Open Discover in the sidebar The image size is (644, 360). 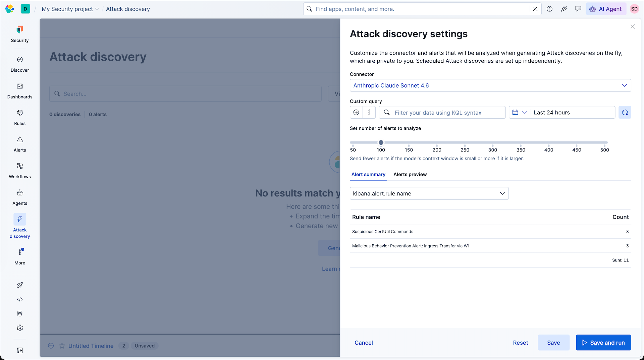coord(20,64)
